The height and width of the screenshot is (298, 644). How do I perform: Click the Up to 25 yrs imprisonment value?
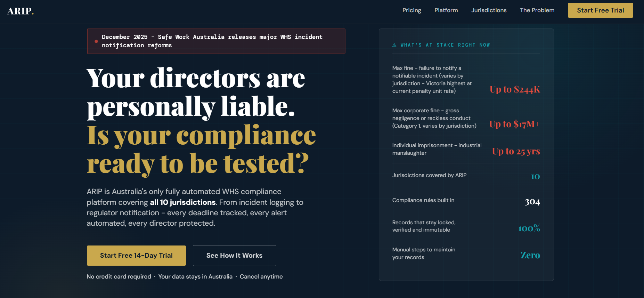click(516, 151)
